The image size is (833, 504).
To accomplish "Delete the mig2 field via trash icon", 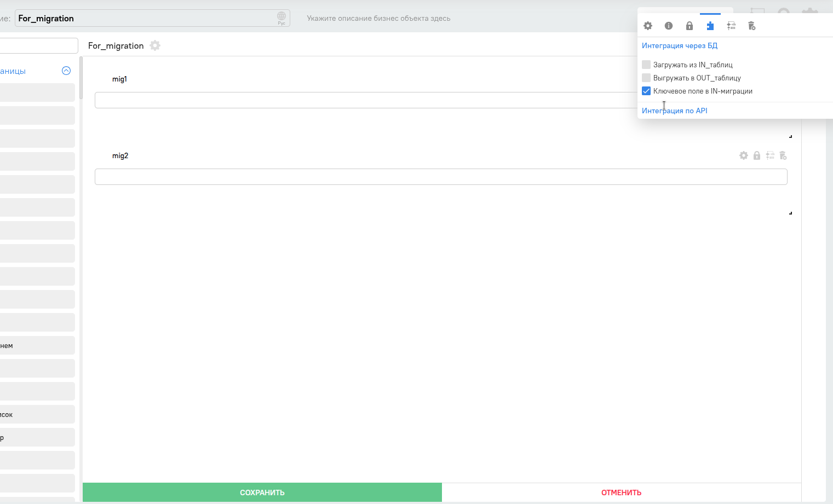I will (x=783, y=155).
